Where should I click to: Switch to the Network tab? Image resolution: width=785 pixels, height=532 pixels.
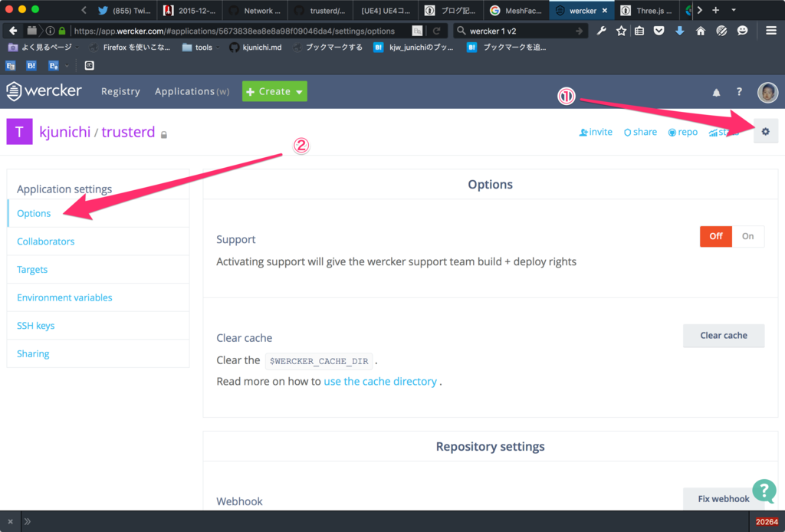(x=256, y=11)
